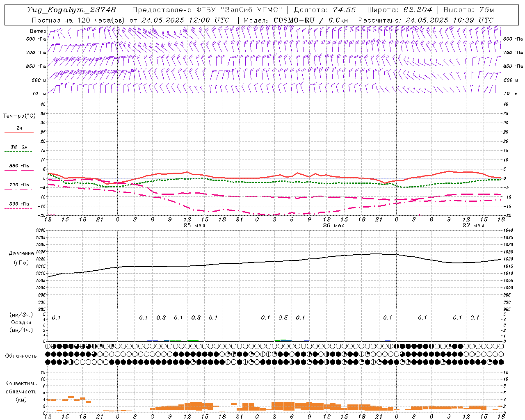The image size is (525, 420).
Task: Select the Прогноз на 120 часа(ов) text
Action: 79,20
